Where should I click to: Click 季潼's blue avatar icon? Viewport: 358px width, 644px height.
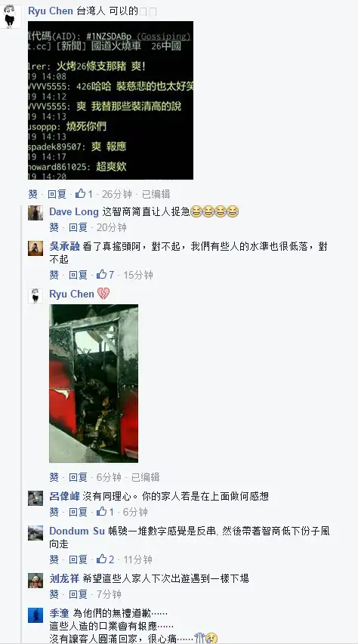point(35,615)
